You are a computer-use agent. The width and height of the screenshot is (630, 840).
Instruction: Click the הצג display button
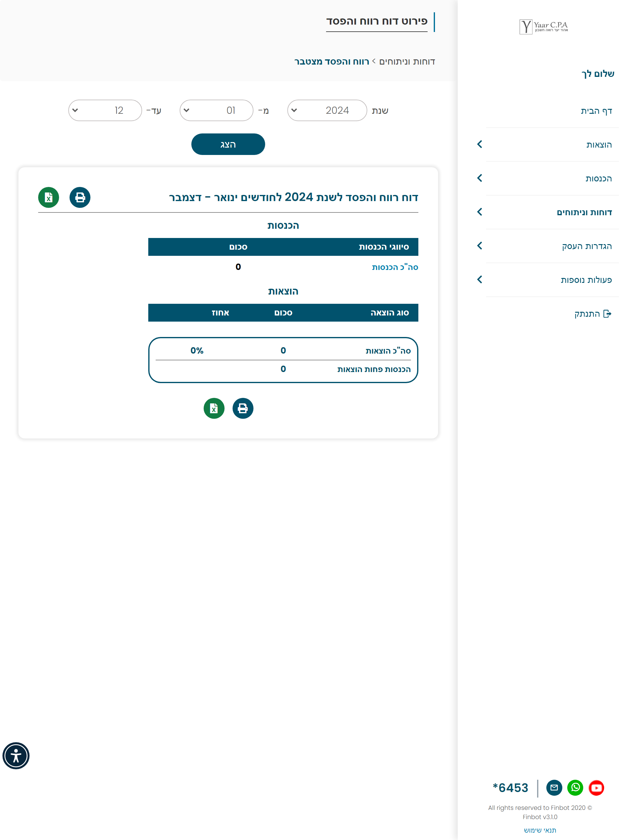tap(228, 144)
